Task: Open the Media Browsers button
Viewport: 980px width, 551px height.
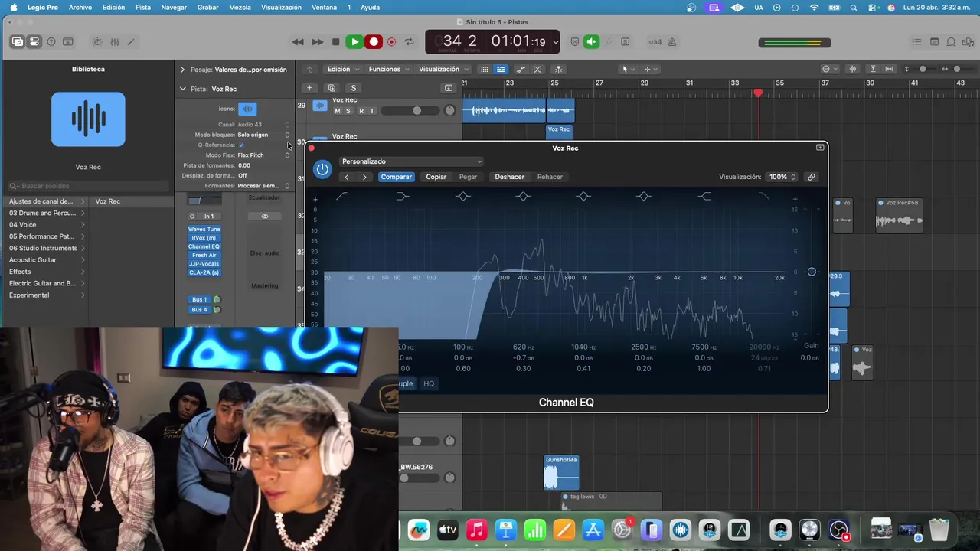Action: click(968, 42)
